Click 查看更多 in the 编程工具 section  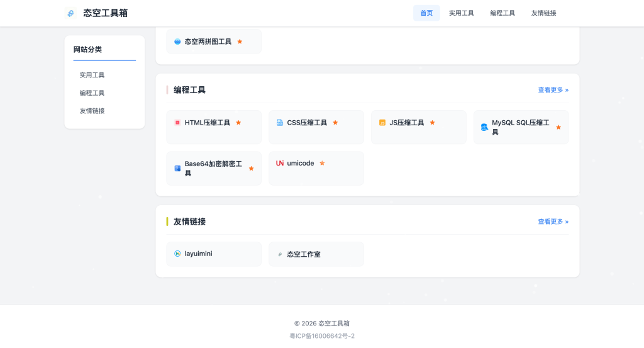(x=553, y=90)
